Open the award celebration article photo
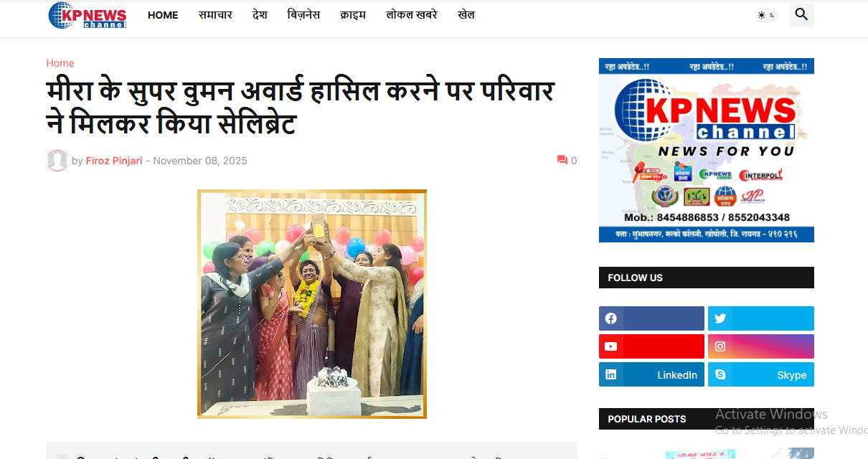Image resolution: width=868 pixels, height=459 pixels. (x=312, y=304)
